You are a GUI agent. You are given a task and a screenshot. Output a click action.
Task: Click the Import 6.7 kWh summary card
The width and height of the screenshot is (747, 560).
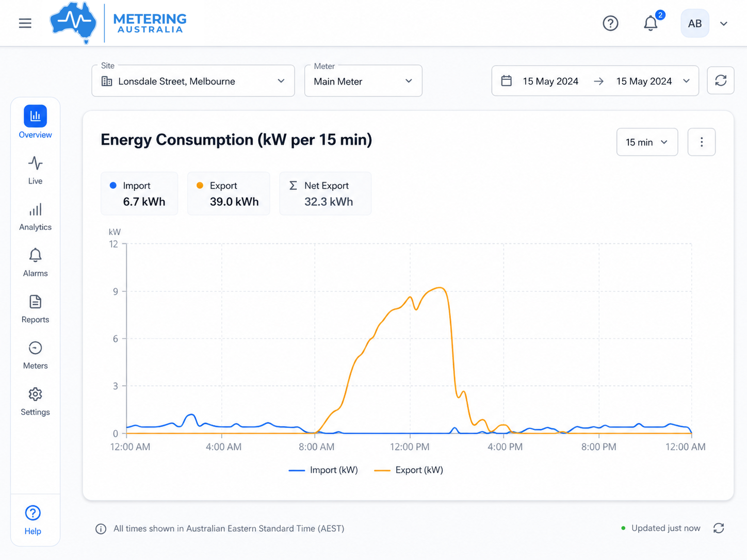click(x=139, y=193)
